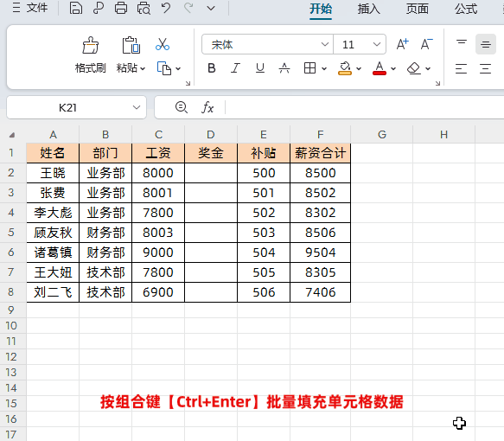Select cell with value 506
This screenshot has width=504, height=441.
point(264,292)
